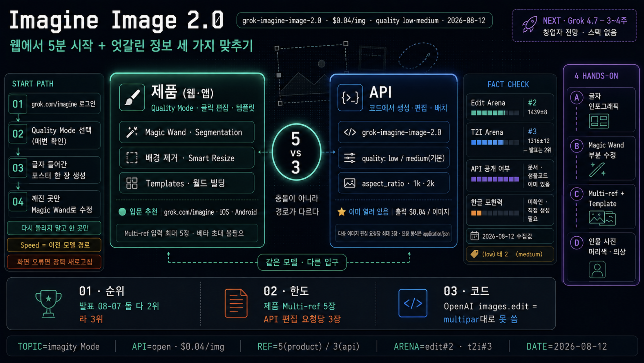
Task: Click the 코드에서 생성 · 편집 · 배치 text
Action: [408, 108]
